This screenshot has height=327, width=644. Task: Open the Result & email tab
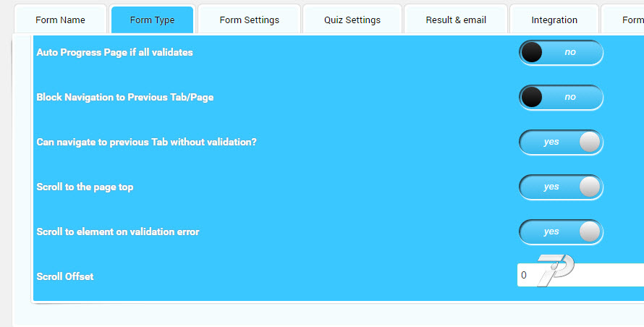pos(456,20)
